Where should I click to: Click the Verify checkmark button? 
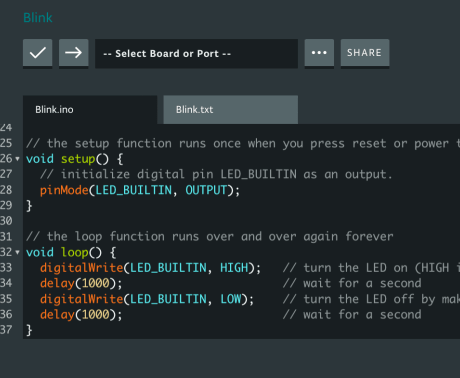point(38,53)
